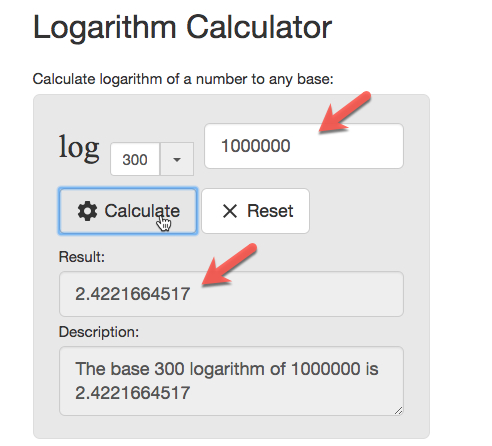Click inside the Description text area
Screen dimensions: 492x446
click(231, 381)
